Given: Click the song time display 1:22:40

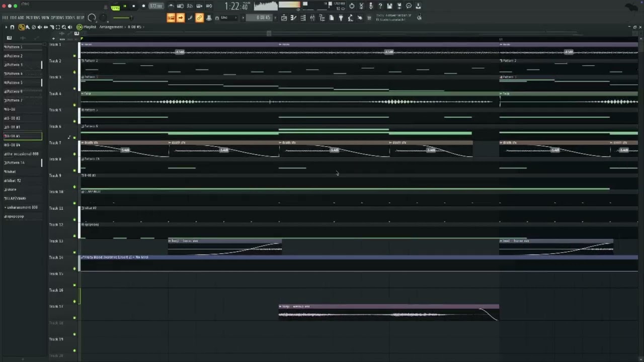Looking at the screenshot, I should tap(236, 6).
